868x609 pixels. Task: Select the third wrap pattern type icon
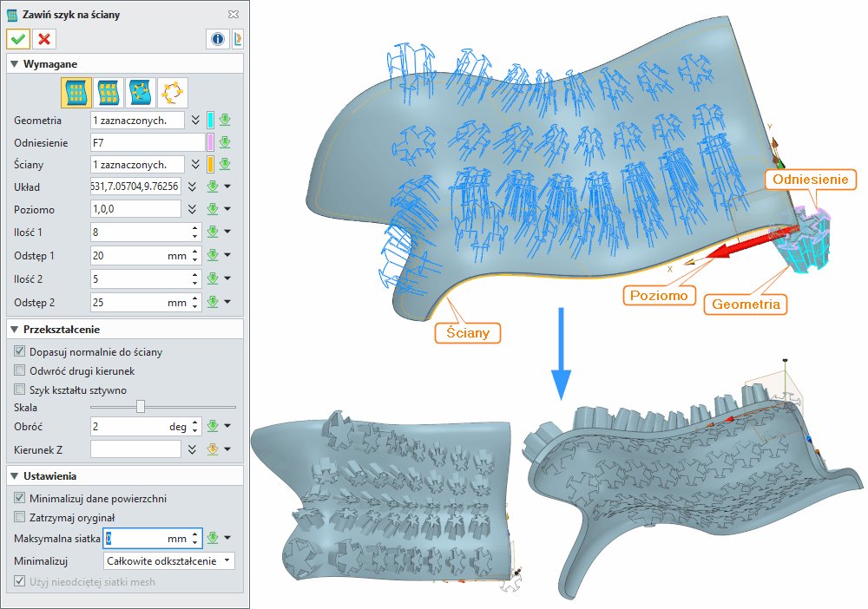140,91
